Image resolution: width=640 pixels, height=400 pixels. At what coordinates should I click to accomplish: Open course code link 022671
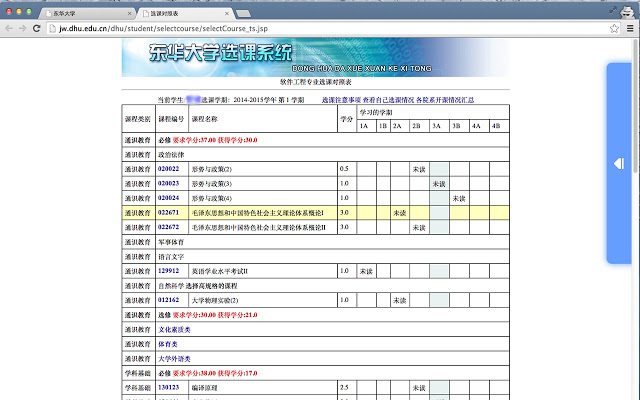coord(169,212)
